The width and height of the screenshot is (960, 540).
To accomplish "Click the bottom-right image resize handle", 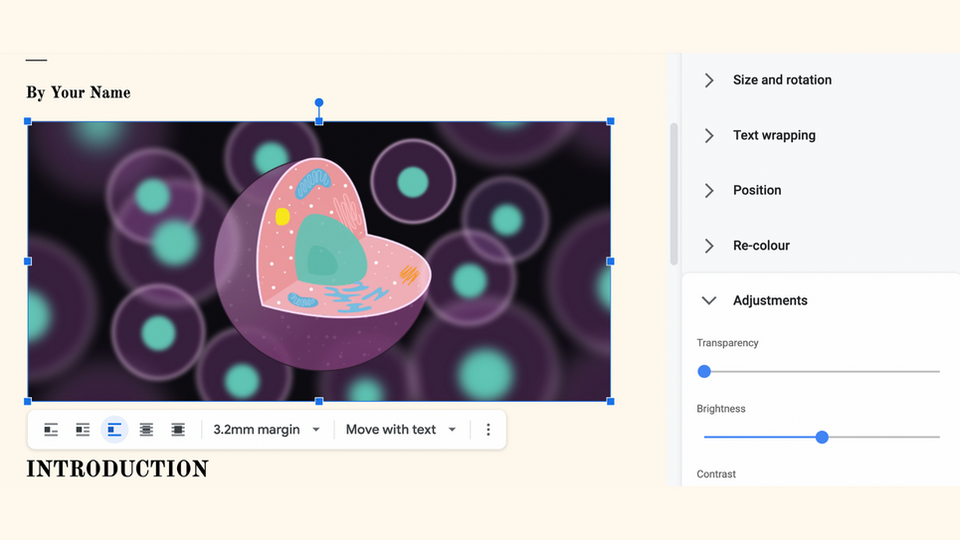I will click(x=610, y=402).
